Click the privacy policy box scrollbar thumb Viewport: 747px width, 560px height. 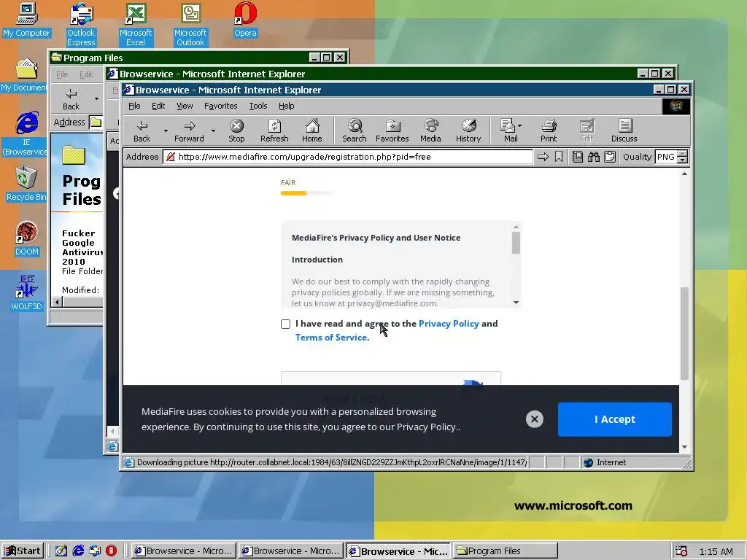tap(516, 243)
